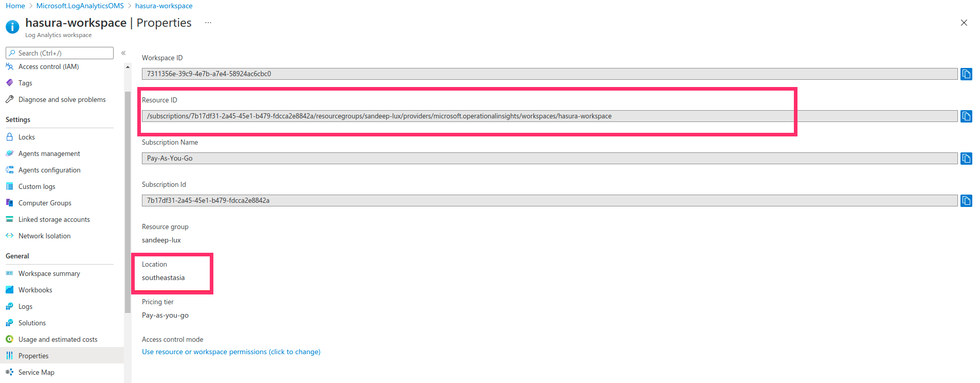Click the Computer Groups icon

(x=9, y=203)
